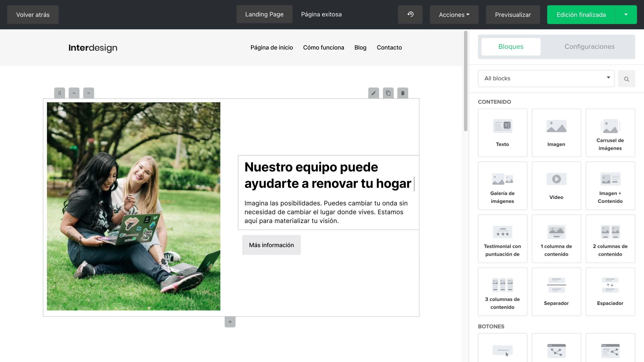Open the Acciones dropdown menu
This screenshot has width=644, height=362.
click(454, 15)
